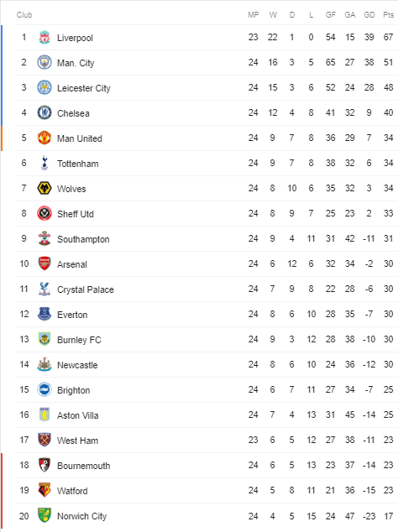The height and width of the screenshot is (532, 398).
Task: Click the Wolves wolf-head badge
Action: point(45,188)
